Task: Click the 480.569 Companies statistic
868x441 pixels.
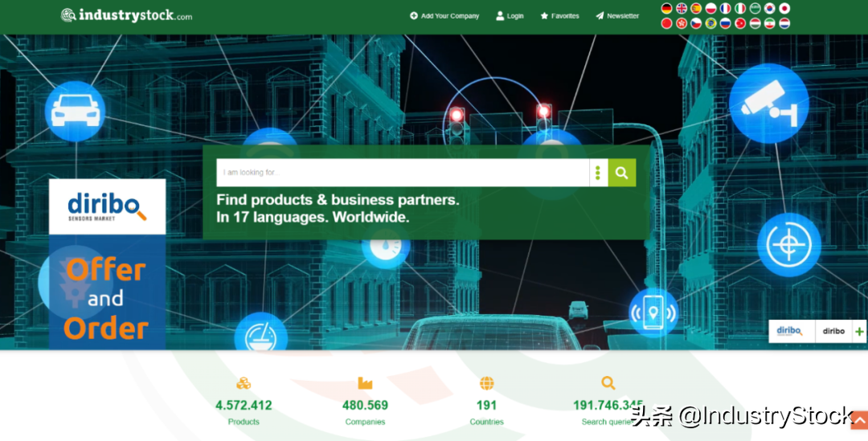Action: 365,406
